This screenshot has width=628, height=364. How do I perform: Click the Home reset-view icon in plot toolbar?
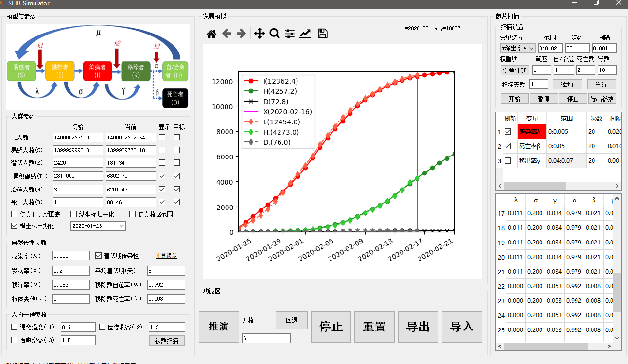(x=211, y=34)
